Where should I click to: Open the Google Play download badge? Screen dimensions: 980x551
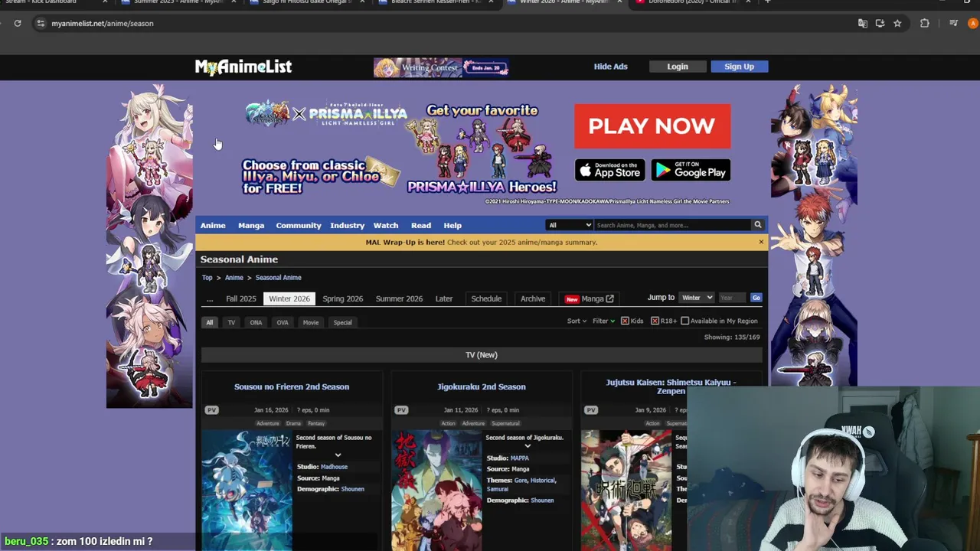point(691,170)
